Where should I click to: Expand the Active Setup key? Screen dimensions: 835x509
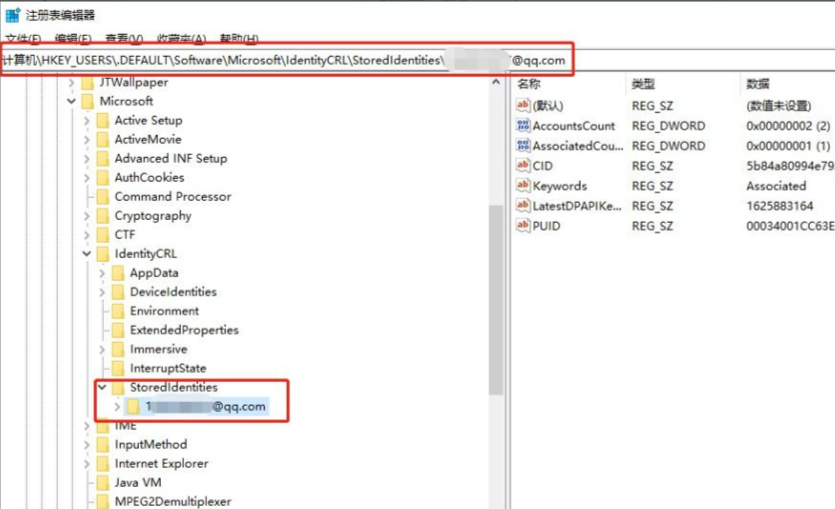[87, 121]
